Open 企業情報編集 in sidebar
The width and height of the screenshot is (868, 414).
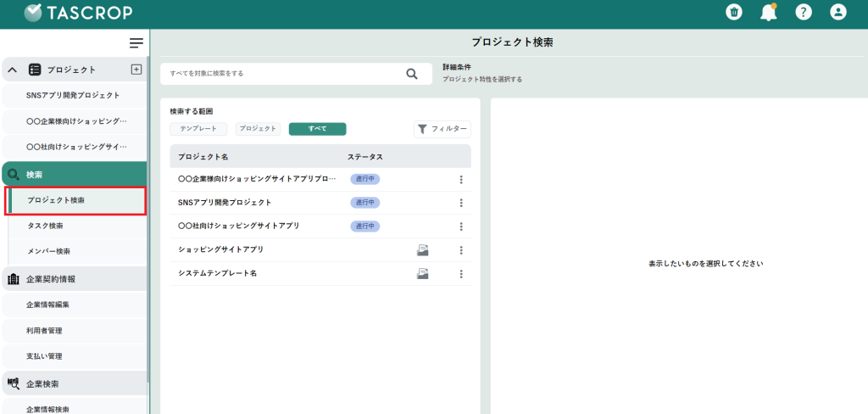(75, 305)
